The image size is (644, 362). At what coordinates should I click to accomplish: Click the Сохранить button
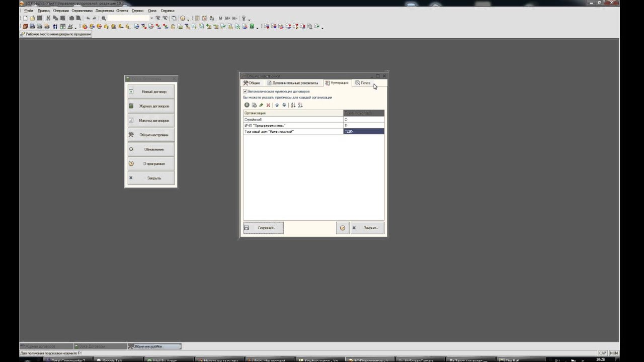[x=263, y=228]
